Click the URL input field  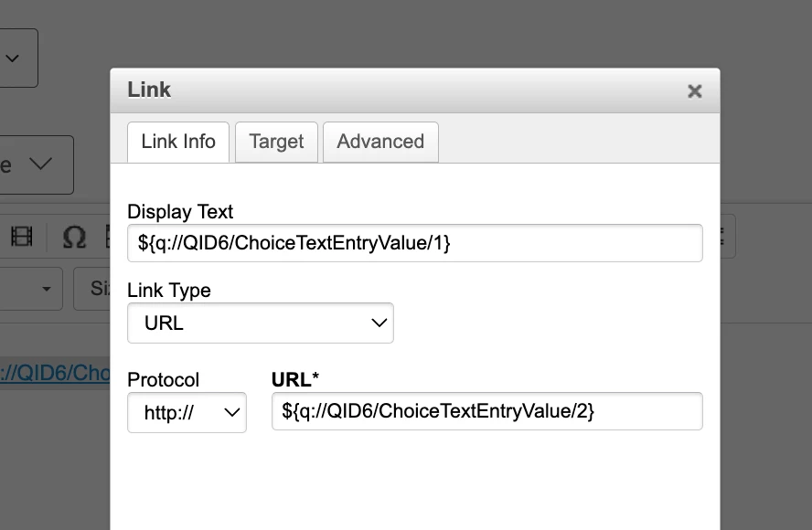486,411
